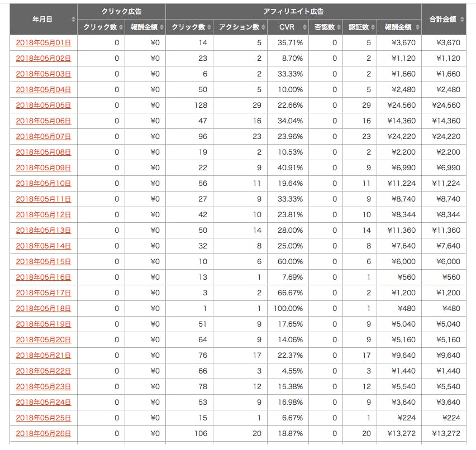The width and height of the screenshot is (476, 450).
Task: Click the 2018年05月26日 date link
Action: point(43,434)
